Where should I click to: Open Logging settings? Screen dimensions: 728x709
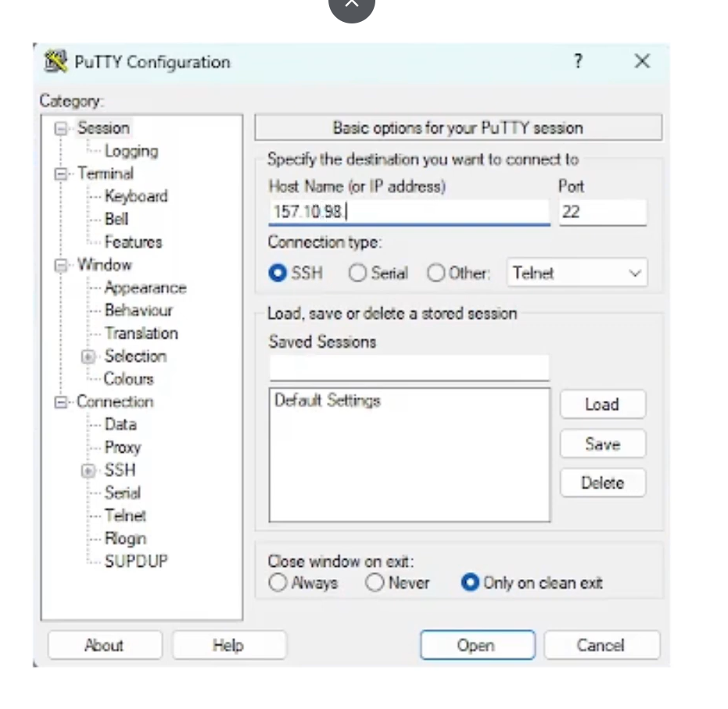(131, 151)
